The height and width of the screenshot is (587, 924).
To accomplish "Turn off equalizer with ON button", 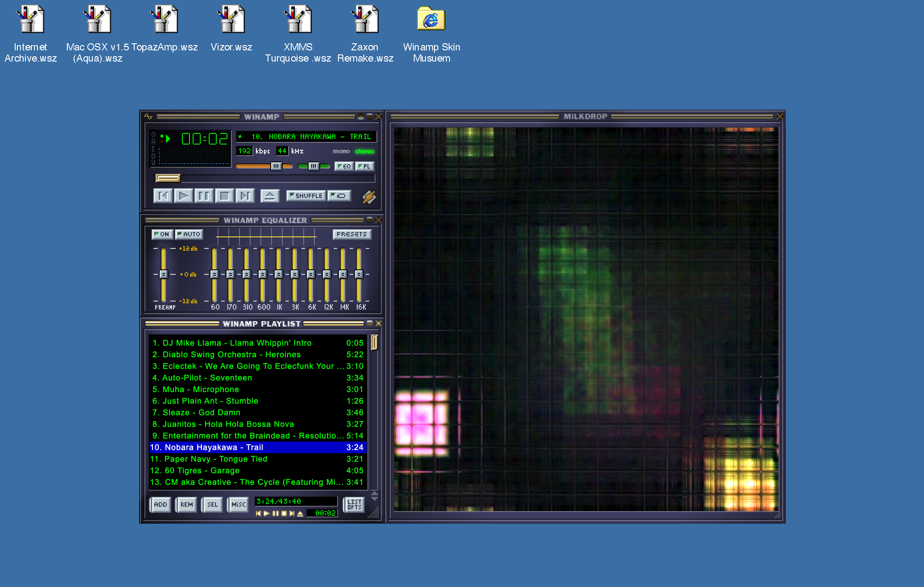I will (x=162, y=234).
